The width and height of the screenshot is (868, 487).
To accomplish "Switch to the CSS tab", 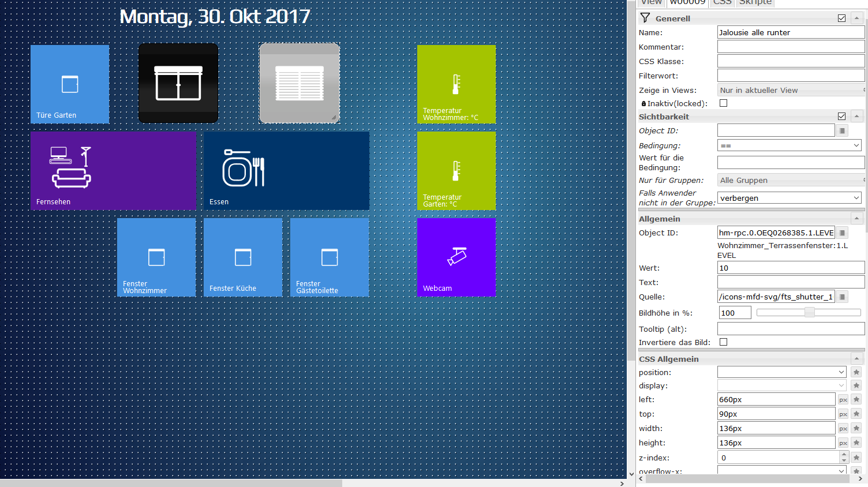I will point(722,3).
